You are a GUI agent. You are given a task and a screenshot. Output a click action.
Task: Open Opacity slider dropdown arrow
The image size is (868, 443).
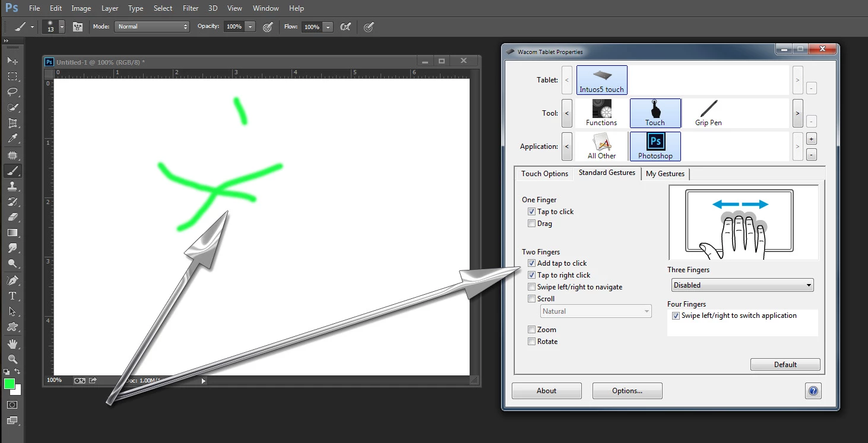(250, 27)
